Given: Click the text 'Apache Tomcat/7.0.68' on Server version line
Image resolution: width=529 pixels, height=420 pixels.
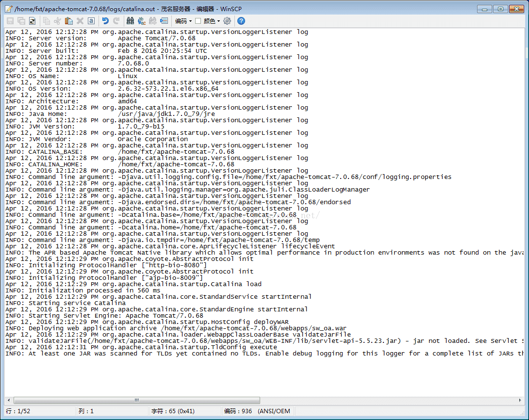Looking at the screenshot, I should pyautogui.click(x=157, y=38).
